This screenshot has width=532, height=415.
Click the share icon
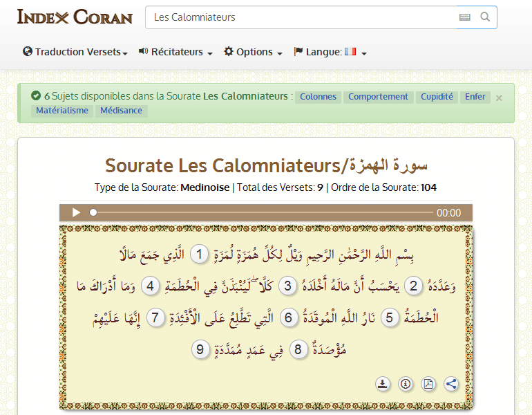pos(451,384)
